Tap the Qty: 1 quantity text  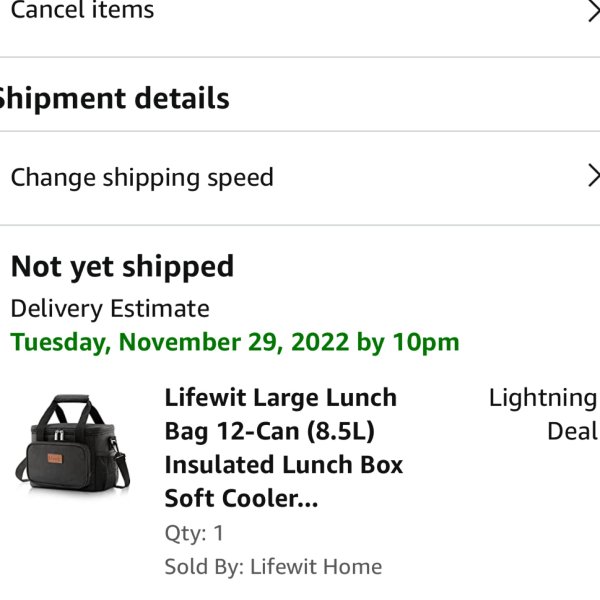click(194, 533)
